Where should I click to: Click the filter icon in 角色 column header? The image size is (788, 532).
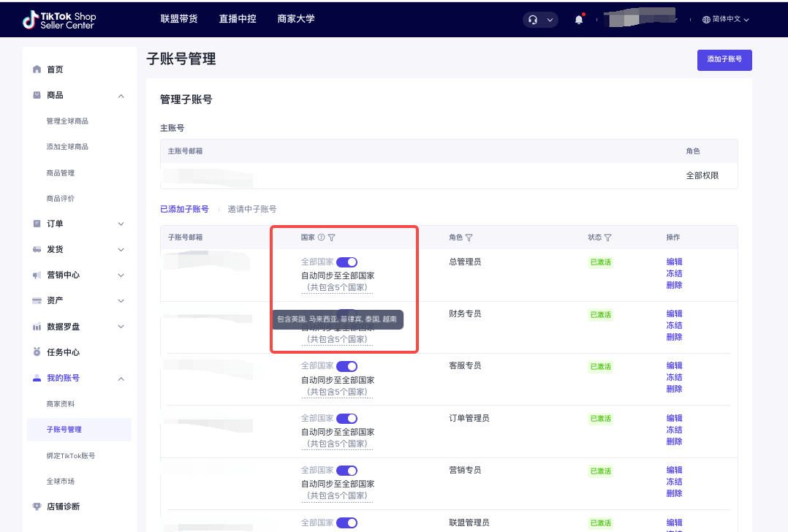click(x=469, y=237)
